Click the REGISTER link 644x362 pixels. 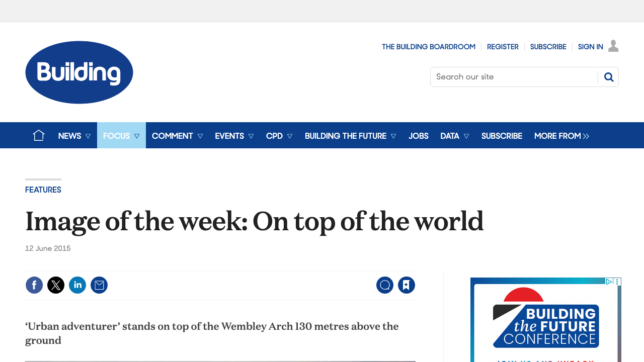[502, 46]
